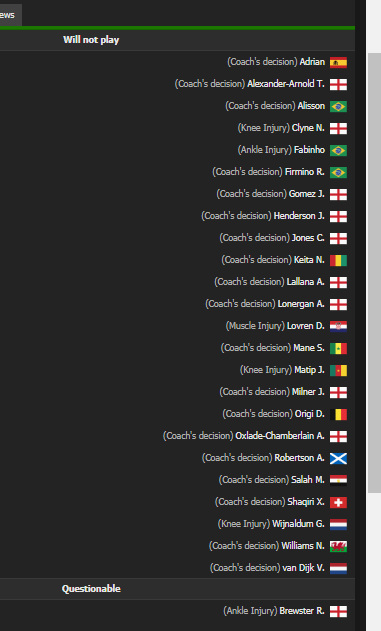
Task: Click the Egypt flag beside Salah M.
Action: [338, 480]
